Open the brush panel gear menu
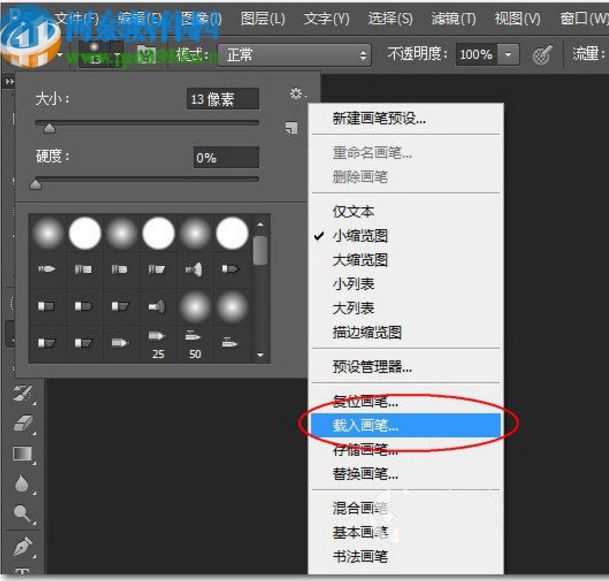 click(296, 94)
